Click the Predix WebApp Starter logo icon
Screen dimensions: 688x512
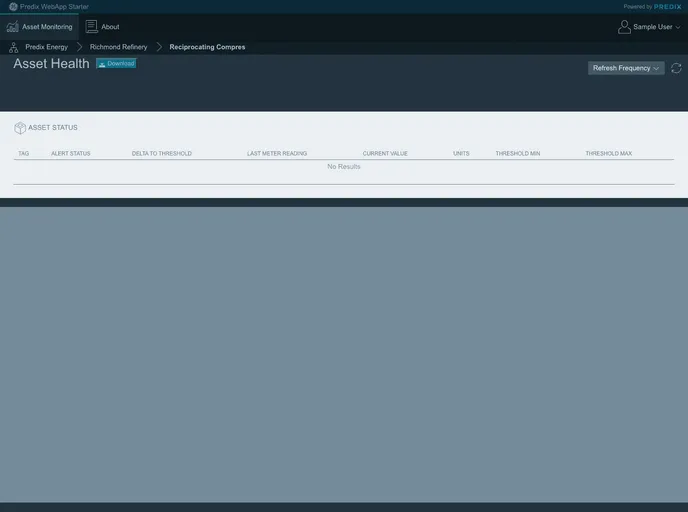[13, 7]
